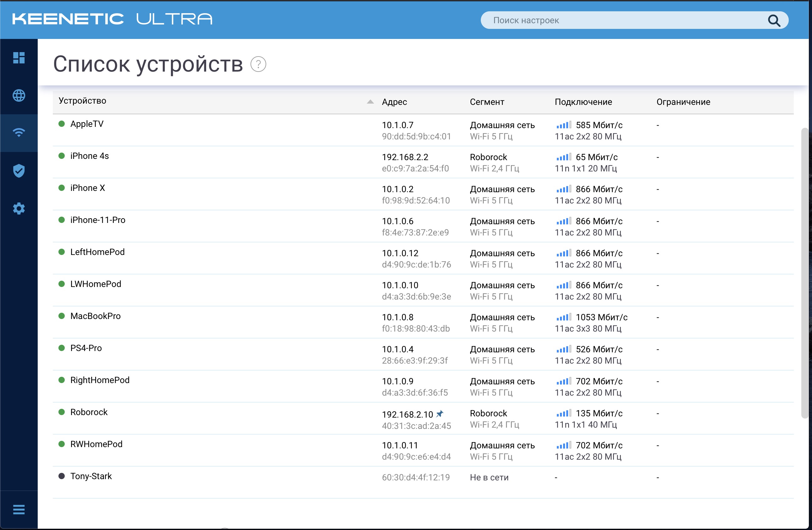Click the 526 Мбит/с speed for PS4-Pro
812x530 pixels.
pyautogui.click(x=599, y=349)
